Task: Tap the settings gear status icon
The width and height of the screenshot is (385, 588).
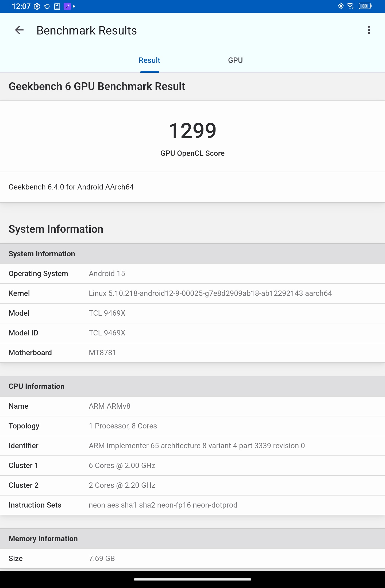Action: (37, 6)
